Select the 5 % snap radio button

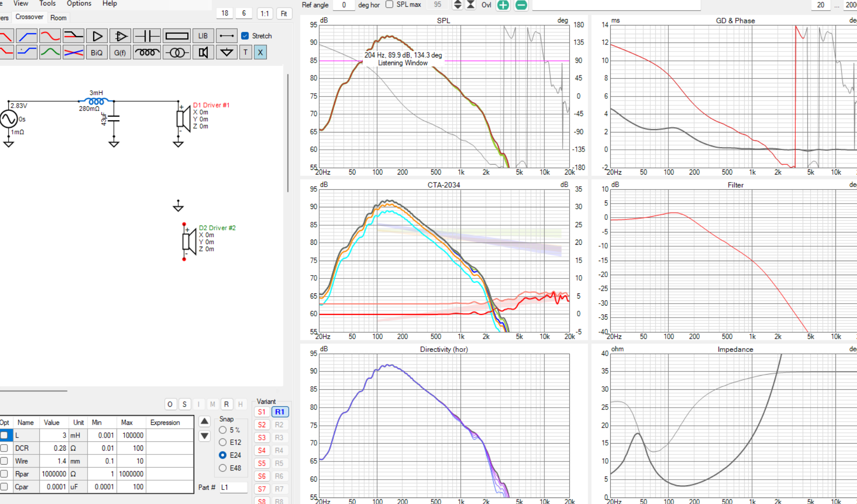(223, 430)
